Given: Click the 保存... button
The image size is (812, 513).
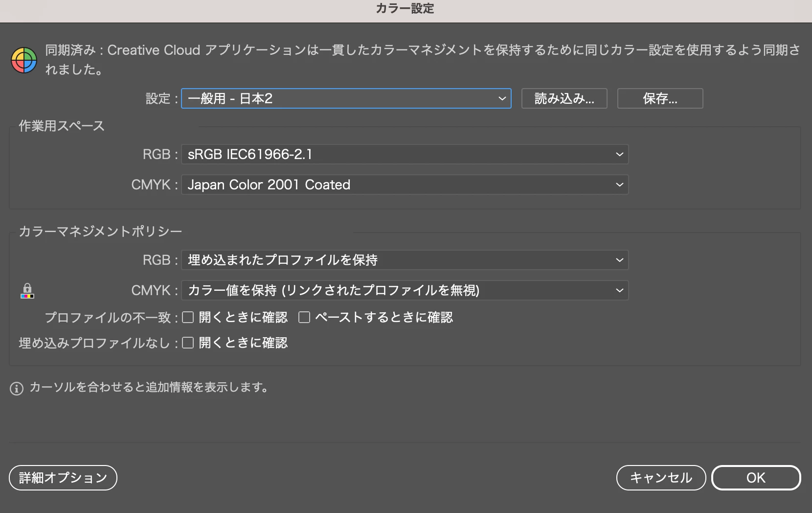Looking at the screenshot, I should (660, 98).
